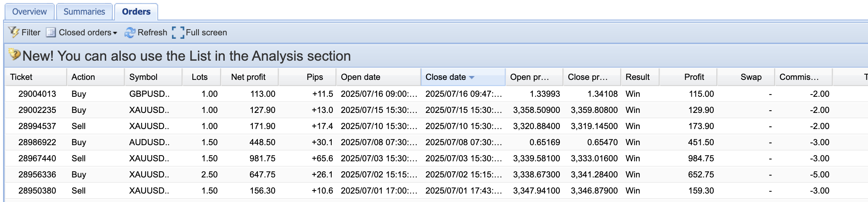868x202 pixels.
Task: Click ticket 28967440 in the orders list
Action: (37, 158)
